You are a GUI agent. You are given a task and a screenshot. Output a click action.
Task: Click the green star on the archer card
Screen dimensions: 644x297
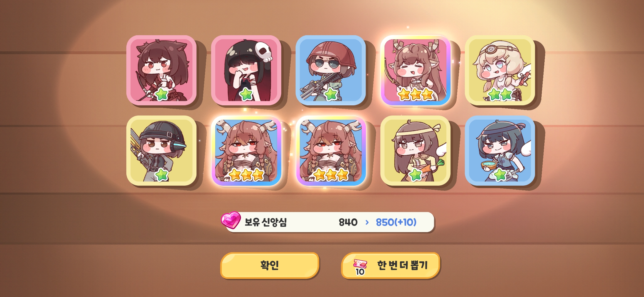coord(162,94)
